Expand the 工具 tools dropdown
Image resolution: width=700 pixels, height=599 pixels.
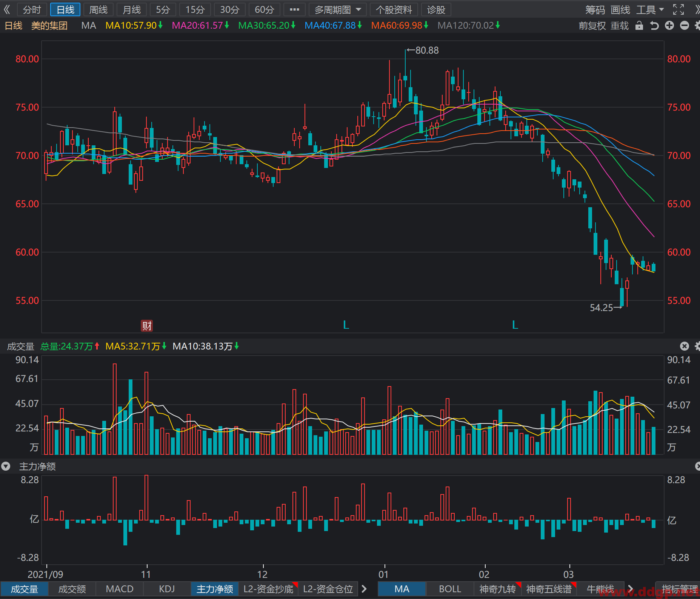click(x=650, y=9)
